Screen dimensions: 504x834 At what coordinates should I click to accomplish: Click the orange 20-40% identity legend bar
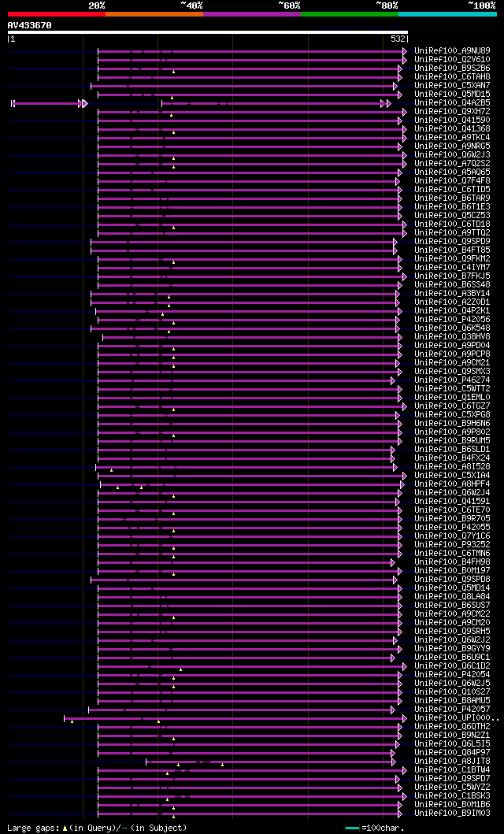pos(154,14)
